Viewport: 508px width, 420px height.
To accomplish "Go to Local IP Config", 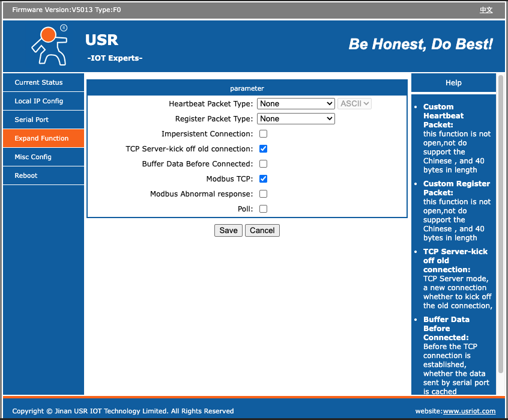I will 43,101.
